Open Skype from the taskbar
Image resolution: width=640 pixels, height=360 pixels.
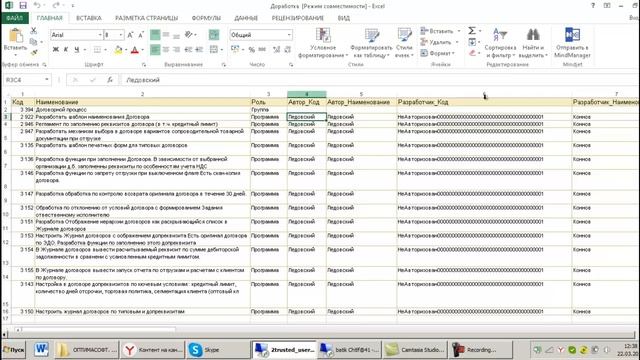[218, 350]
